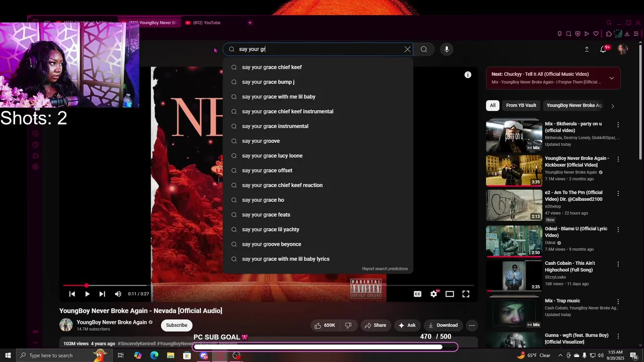Clear the YouTube search text

(408, 49)
